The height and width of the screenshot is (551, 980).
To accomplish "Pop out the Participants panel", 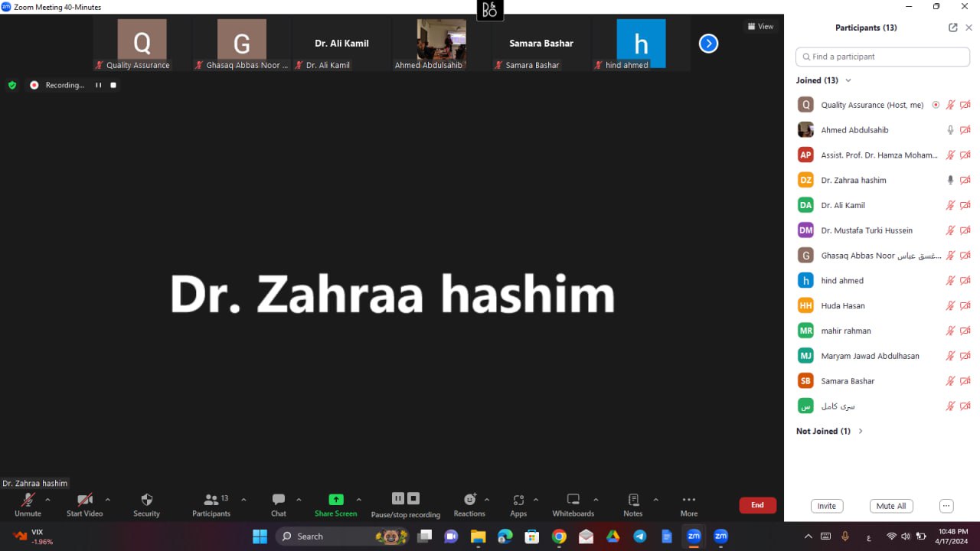I will click(x=952, y=28).
